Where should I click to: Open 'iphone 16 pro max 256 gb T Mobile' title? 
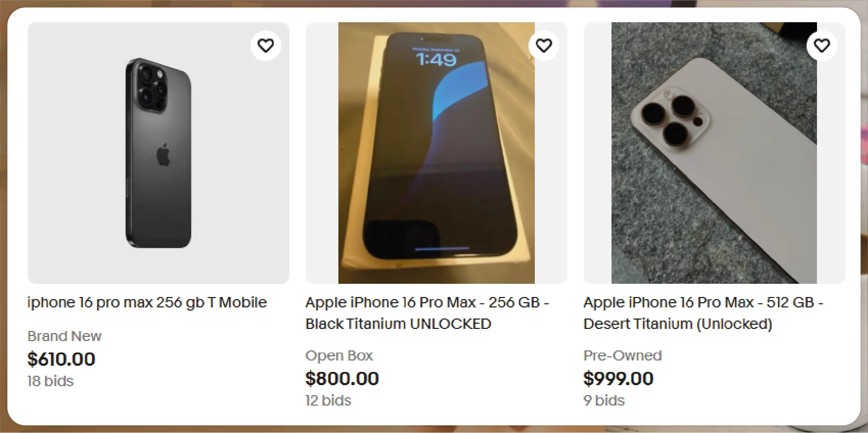click(x=147, y=303)
